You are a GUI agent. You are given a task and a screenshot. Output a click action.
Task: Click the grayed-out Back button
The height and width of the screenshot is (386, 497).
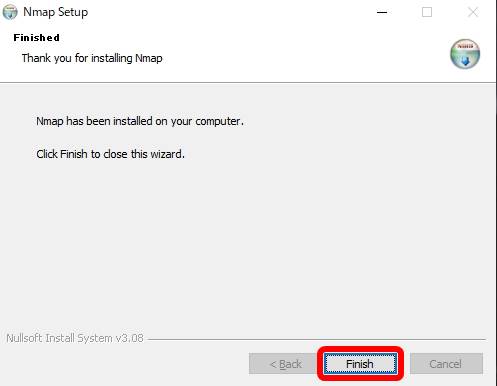[284, 364]
